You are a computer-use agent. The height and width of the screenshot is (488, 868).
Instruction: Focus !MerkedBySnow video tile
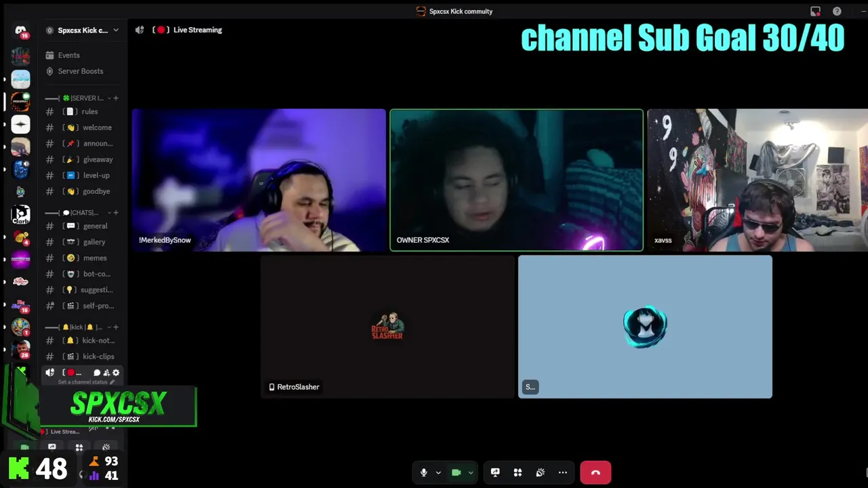click(x=259, y=180)
